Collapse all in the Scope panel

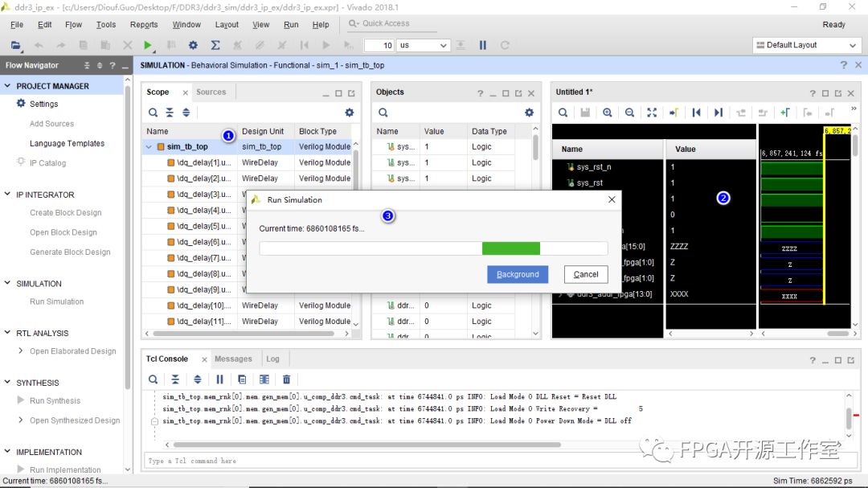click(170, 113)
